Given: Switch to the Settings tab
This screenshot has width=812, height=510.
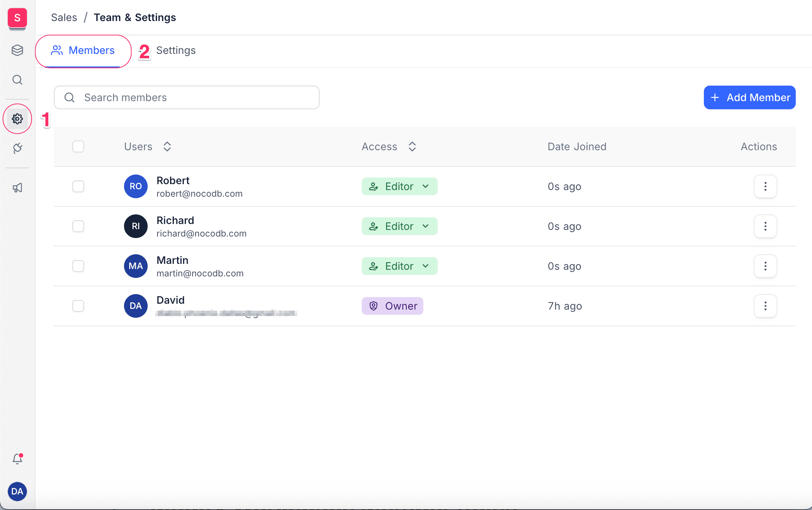Looking at the screenshot, I should pos(176,51).
